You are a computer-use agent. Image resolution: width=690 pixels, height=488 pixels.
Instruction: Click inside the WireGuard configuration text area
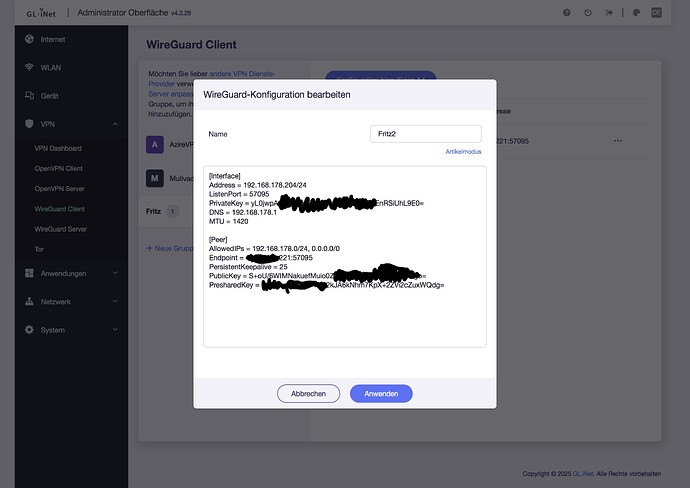pos(345,257)
